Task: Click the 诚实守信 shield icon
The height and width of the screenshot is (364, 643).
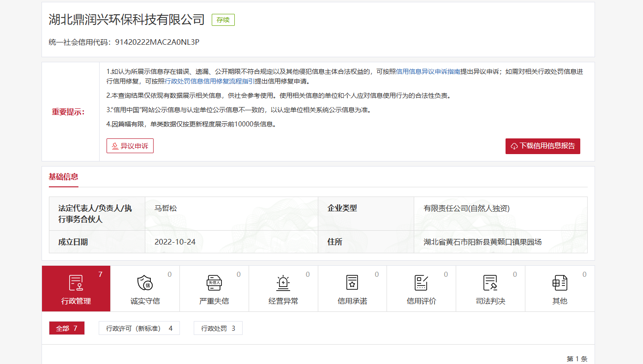Action: tap(145, 282)
